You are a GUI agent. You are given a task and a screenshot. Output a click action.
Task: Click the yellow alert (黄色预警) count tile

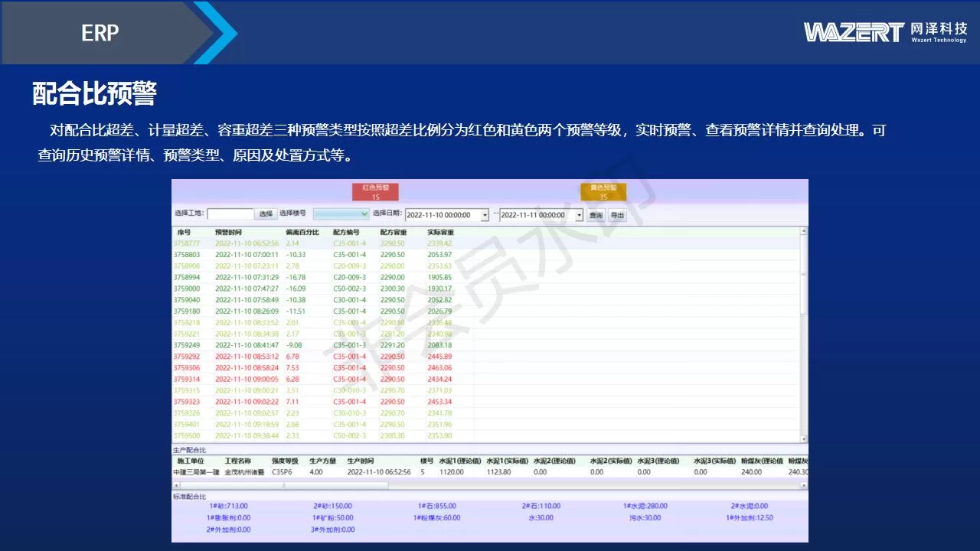[603, 192]
